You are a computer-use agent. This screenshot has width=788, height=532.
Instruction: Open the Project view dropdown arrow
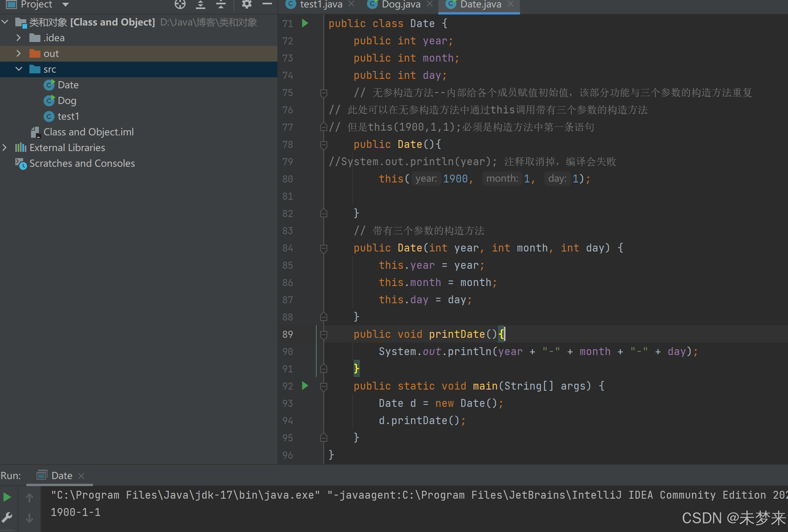(66, 5)
